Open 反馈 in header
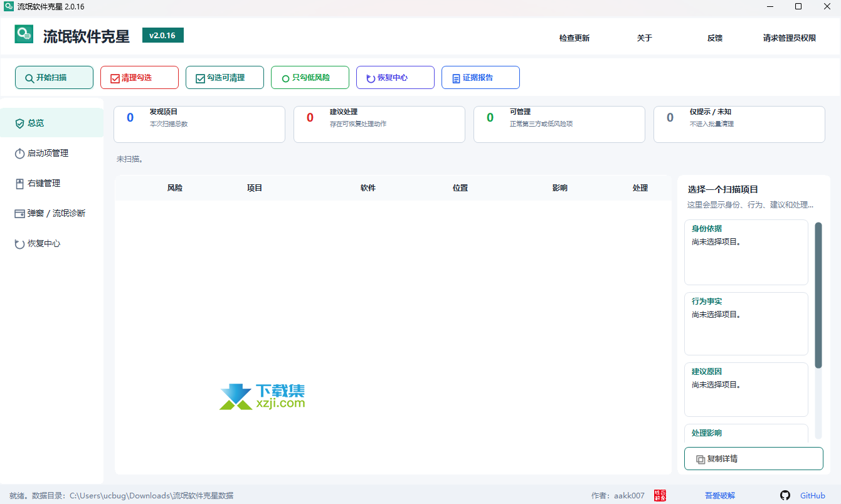The height and width of the screenshot is (504, 841). (x=715, y=38)
